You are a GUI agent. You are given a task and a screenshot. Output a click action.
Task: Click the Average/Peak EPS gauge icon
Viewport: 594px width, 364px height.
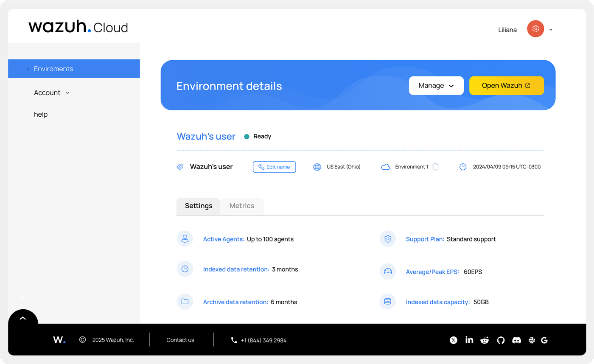point(387,272)
